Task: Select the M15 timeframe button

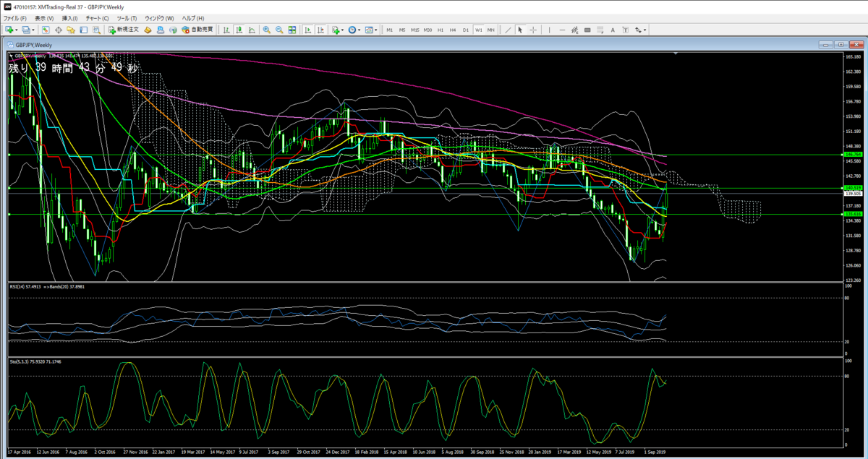Action: coord(415,30)
